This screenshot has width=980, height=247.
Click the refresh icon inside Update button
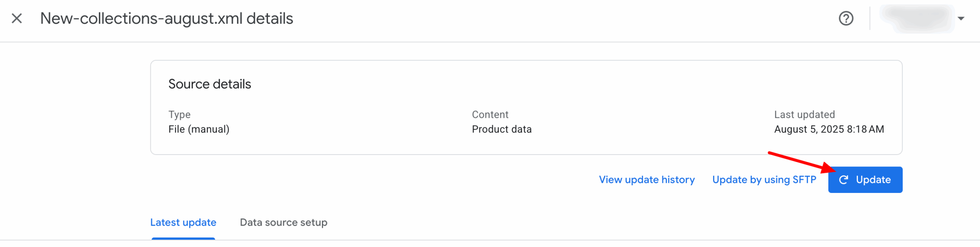[x=843, y=179]
